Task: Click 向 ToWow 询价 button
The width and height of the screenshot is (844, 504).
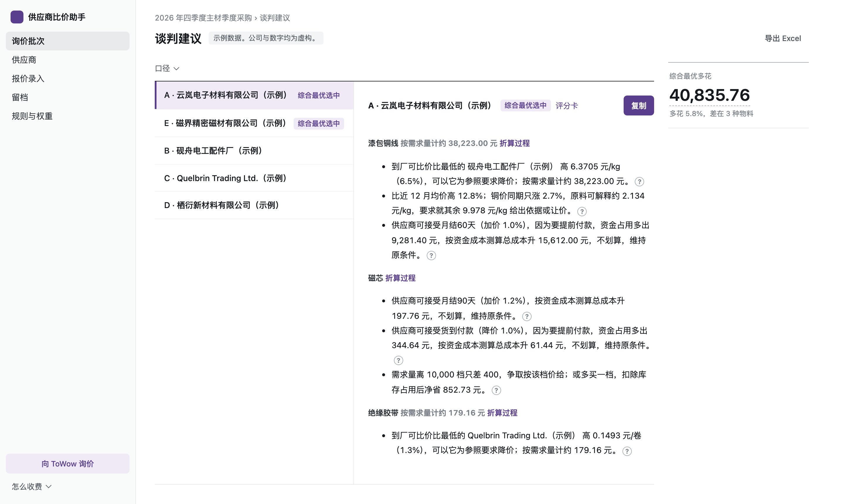Action: pos(68,464)
